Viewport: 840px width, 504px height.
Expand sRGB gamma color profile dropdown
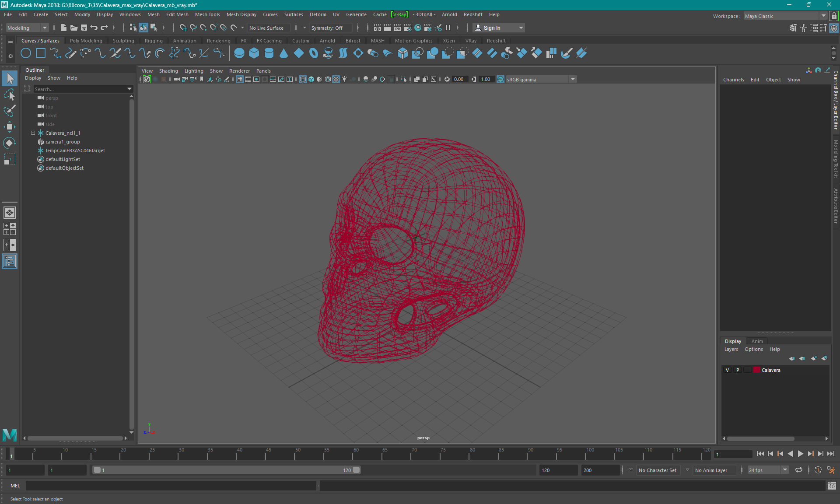point(573,79)
